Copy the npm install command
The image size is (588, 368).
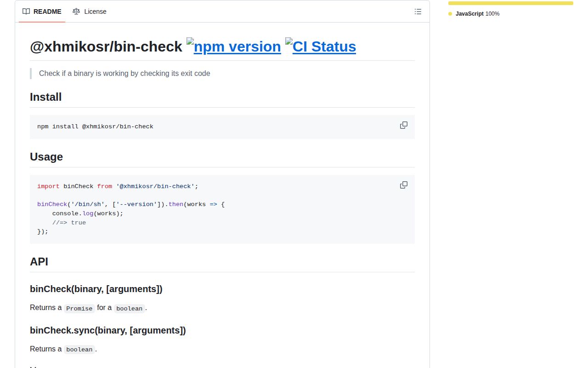[404, 125]
